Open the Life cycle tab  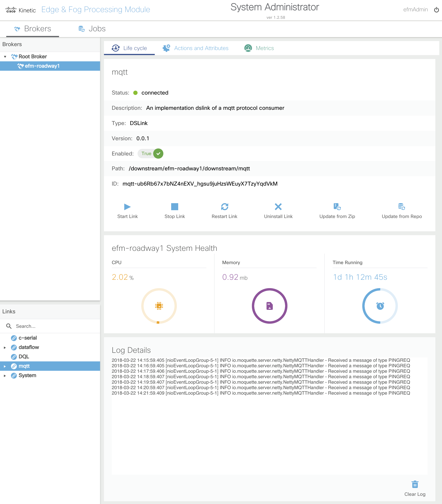129,48
